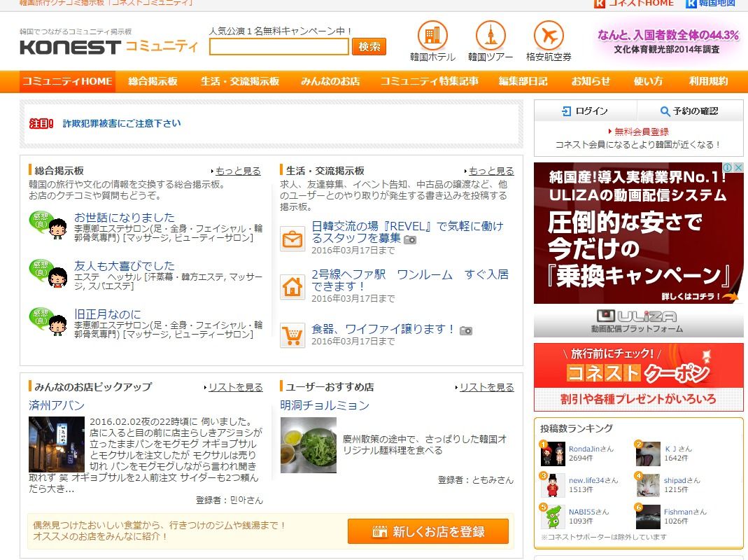Click the house icon beside 2号線ヘファ駅 post

coord(292,286)
